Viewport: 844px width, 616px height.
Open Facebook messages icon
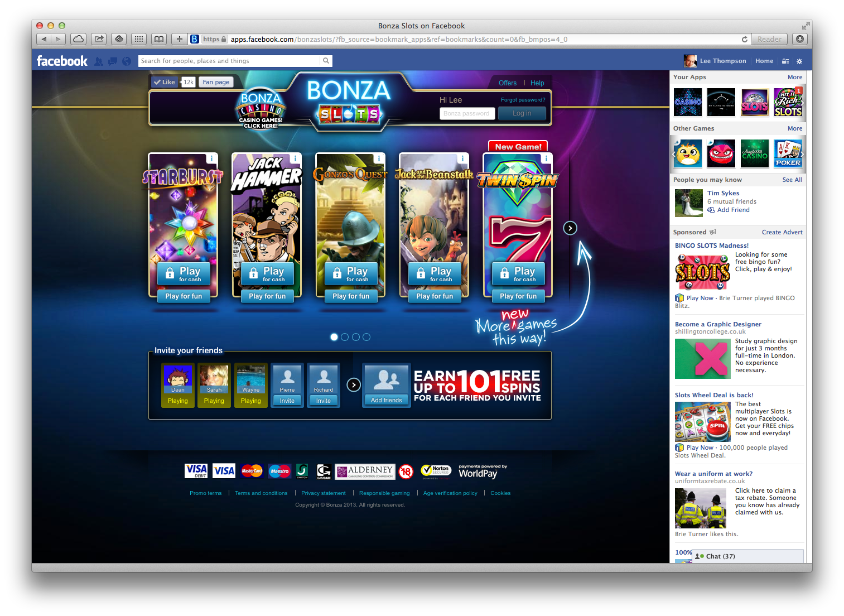click(113, 61)
